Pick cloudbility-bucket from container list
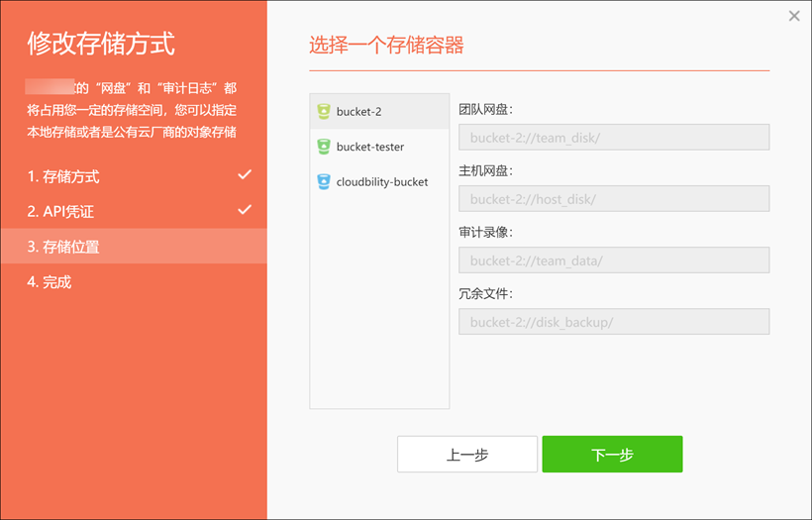 pyautogui.click(x=381, y=182)
